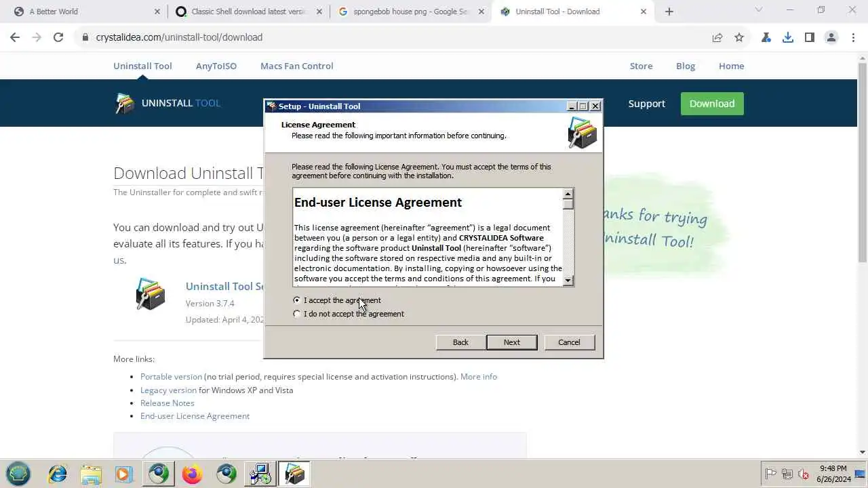Click Uninstall Tool setup taskbar icon

(x=294, y=474)
